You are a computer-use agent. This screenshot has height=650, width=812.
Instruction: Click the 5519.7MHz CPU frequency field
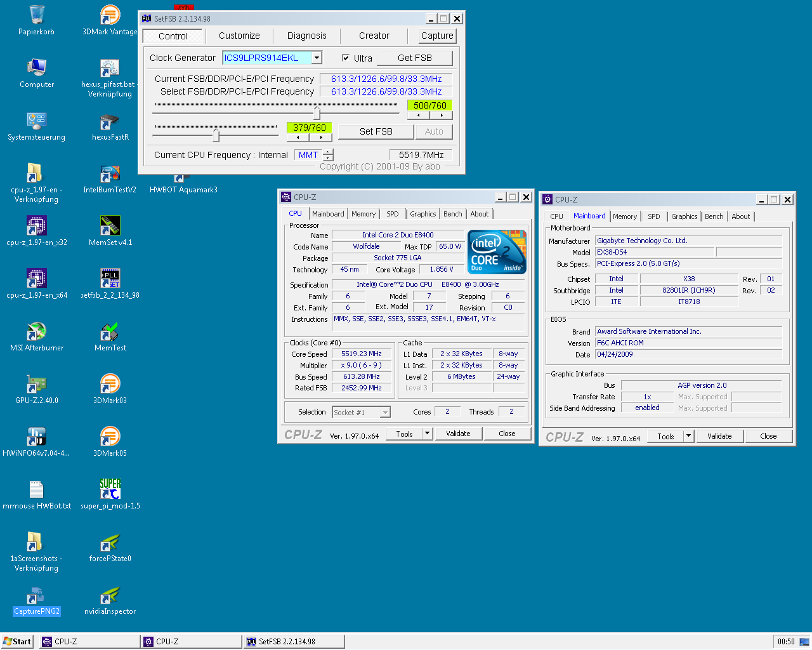[x=421, y=155]
